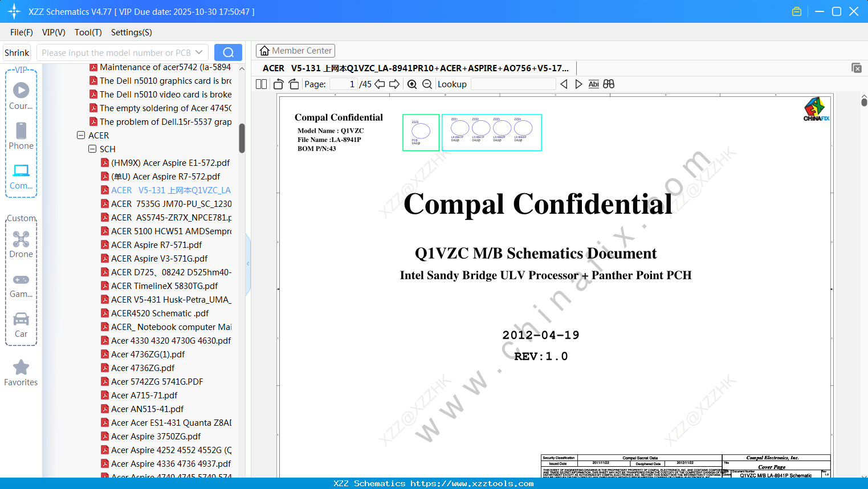
Task: Click the document viewer scrollbar thumb
Action: 864,102
